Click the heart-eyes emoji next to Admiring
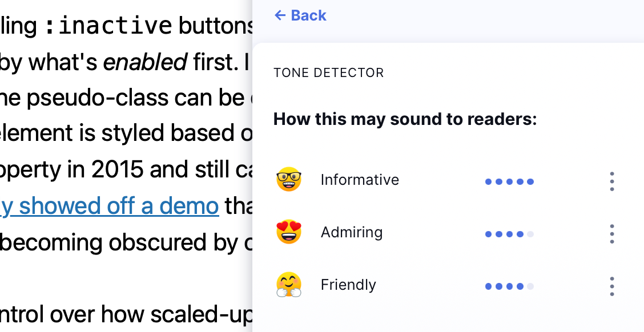644x332 pixels. [x=289, y=232]
